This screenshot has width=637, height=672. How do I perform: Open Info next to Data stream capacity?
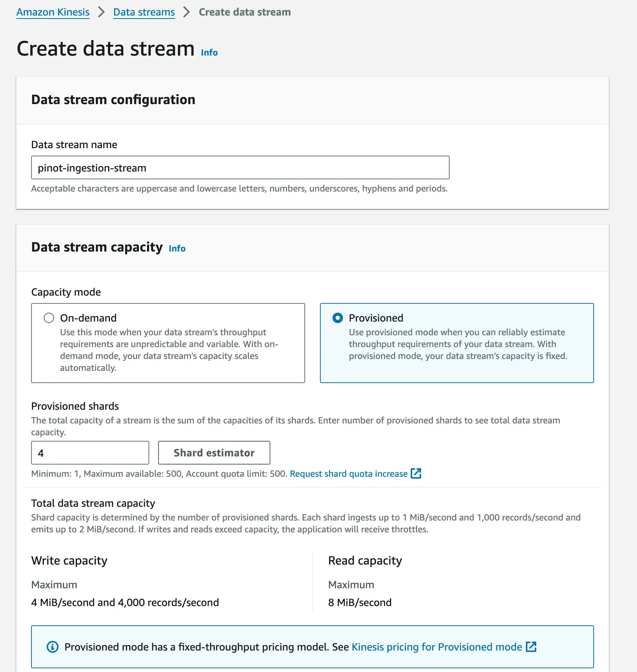coord(177,249)
